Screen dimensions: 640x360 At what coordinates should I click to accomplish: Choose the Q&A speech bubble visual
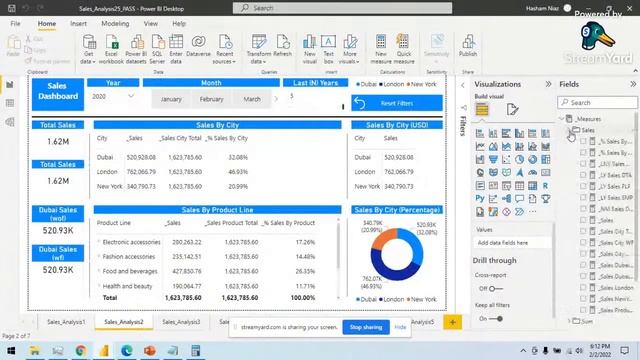coord(519,199)
